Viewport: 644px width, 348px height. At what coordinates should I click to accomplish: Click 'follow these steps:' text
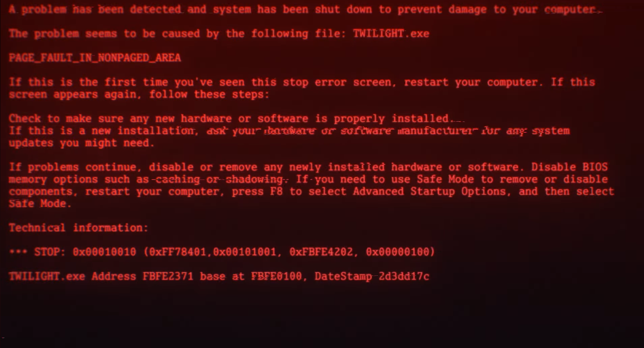(x=209, y=94)
